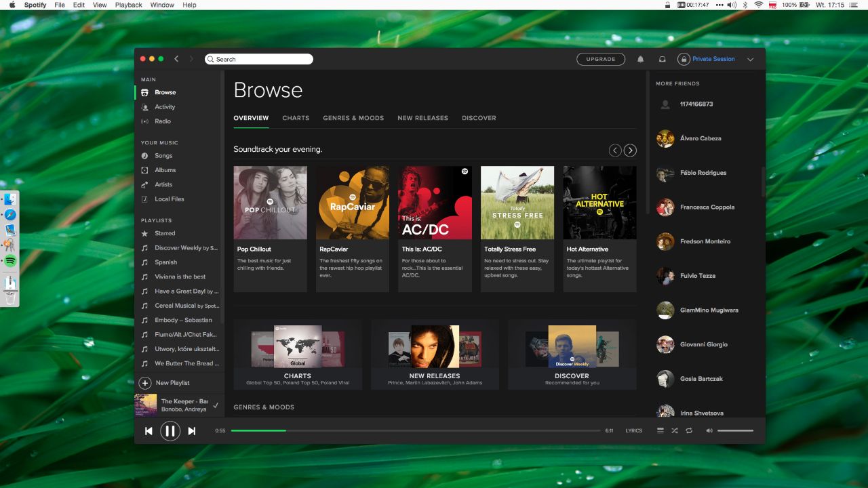868x488 pixels.
Task: Open the notifications bell icon
Action: click(x=640, y=59)
